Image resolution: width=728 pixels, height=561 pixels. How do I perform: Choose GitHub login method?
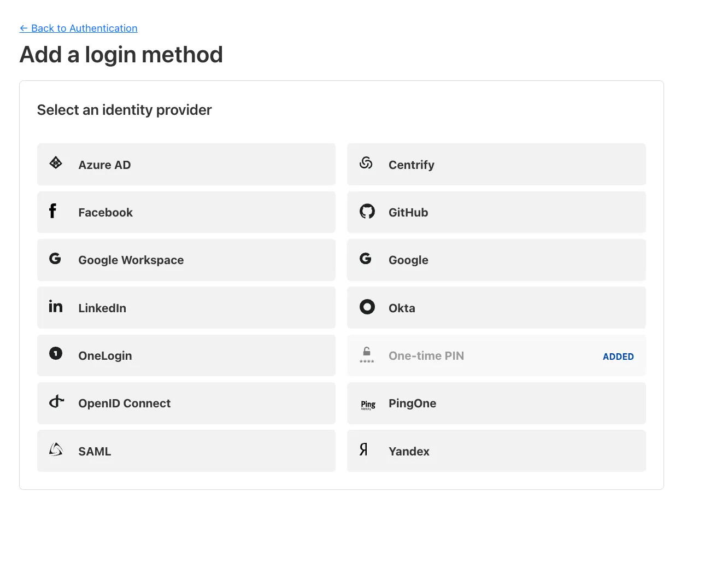pos(496,212)
